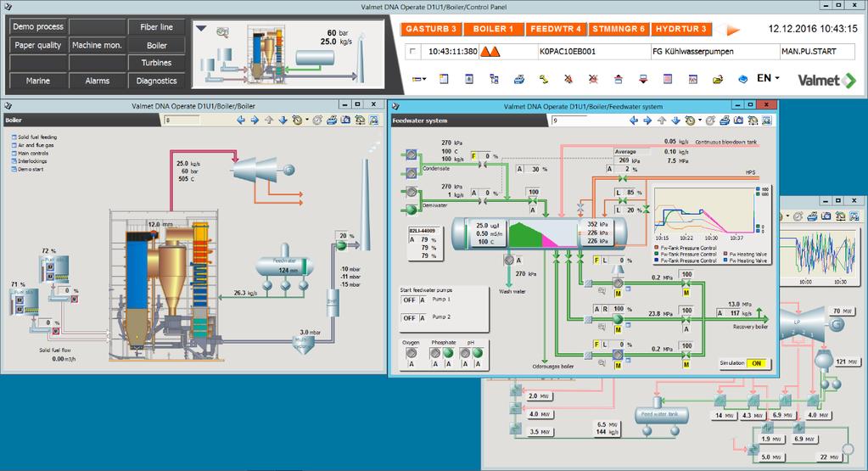868x471 pixels.
Task: Click the red down-arrow icon in control panel toolbar
Action: tap(642, 79)
